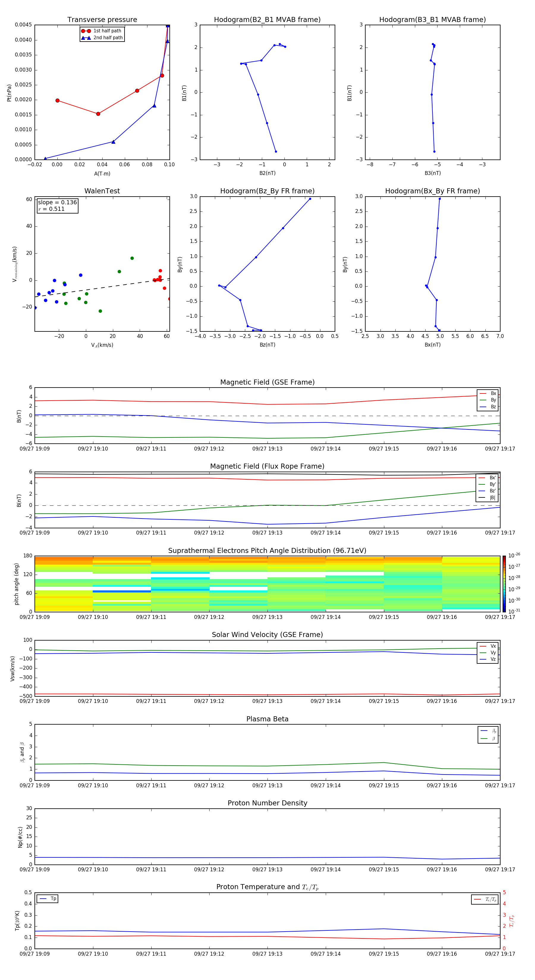Click the "Plasma Beta" plot title
Viewport: 535px width, 980px height.
tap(267, 719)
